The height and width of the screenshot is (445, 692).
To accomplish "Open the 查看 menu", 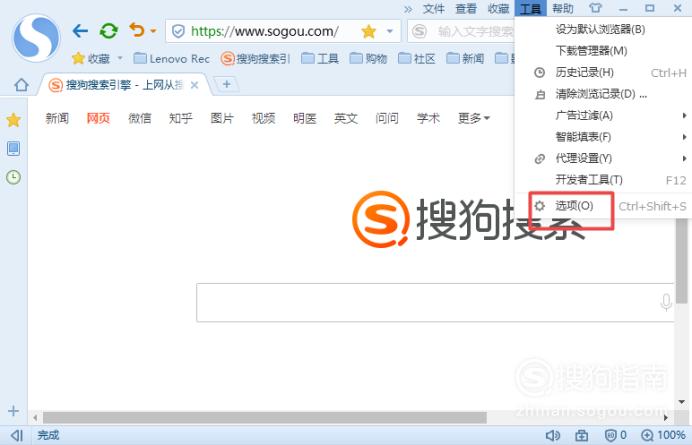I will pyautogui.click(x=466, y=9).
